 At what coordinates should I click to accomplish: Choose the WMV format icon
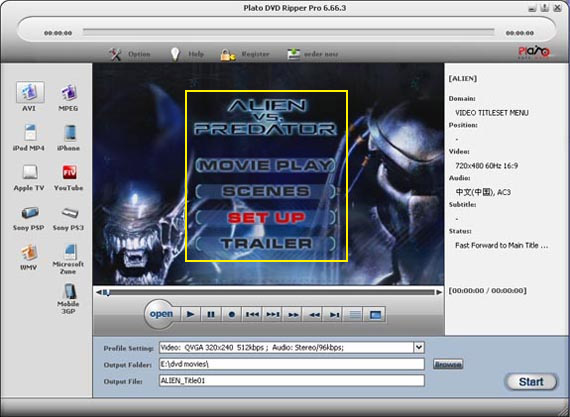29,252
